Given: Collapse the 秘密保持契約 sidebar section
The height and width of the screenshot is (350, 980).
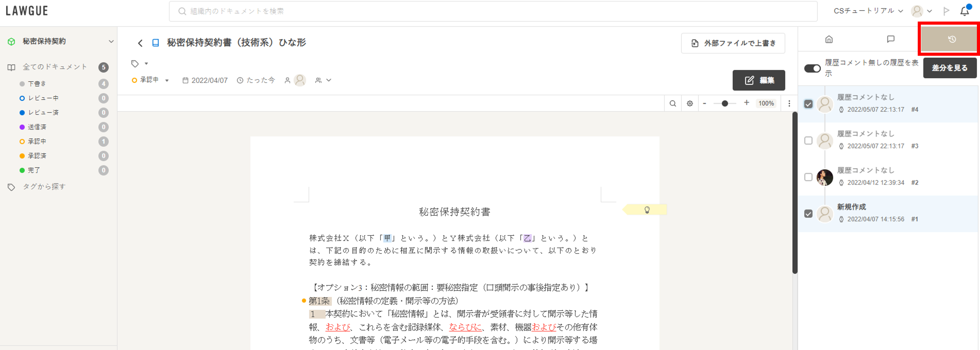Looking at the screenshot, I should [111, 41].
